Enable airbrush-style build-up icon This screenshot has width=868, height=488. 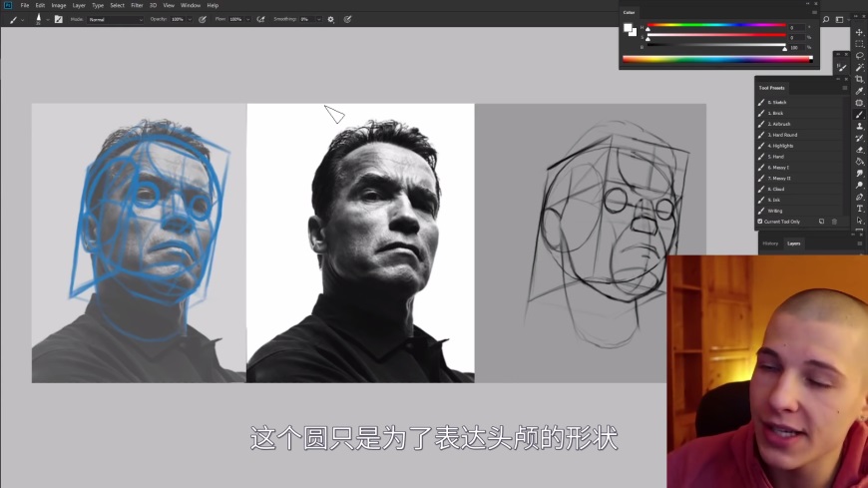coord(260,19)
